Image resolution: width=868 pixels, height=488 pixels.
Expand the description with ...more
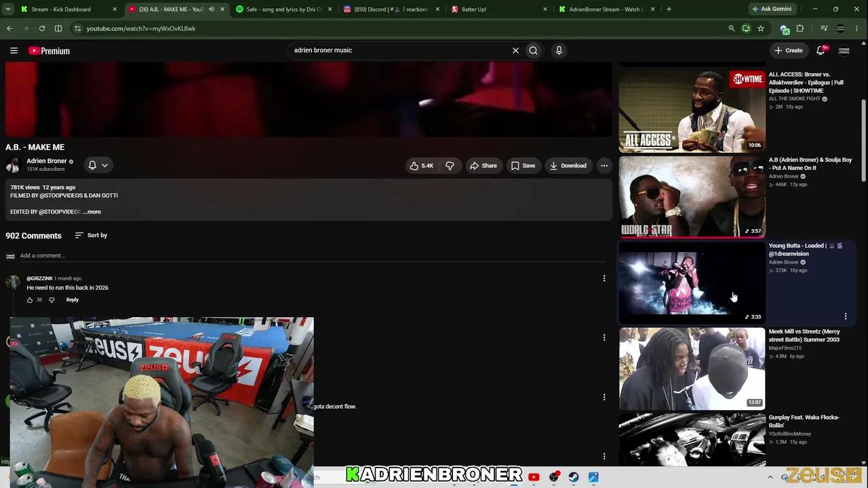[92, 211]
